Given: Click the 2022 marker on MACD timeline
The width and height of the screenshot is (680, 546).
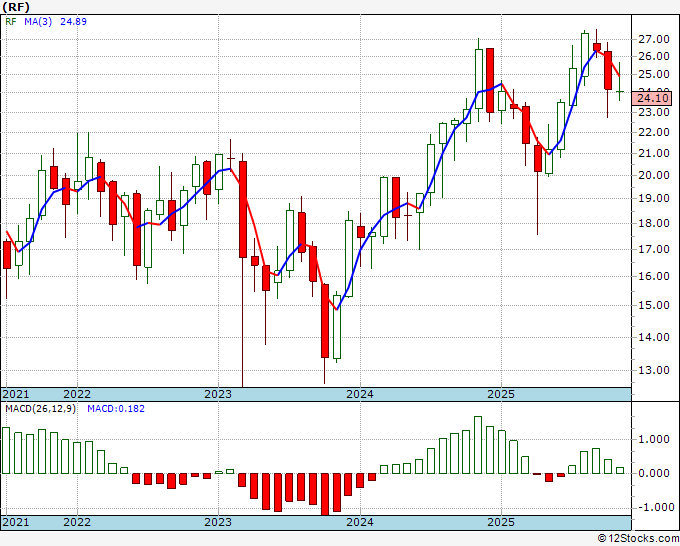Looking at the screenshot, I should click(77, 522).
